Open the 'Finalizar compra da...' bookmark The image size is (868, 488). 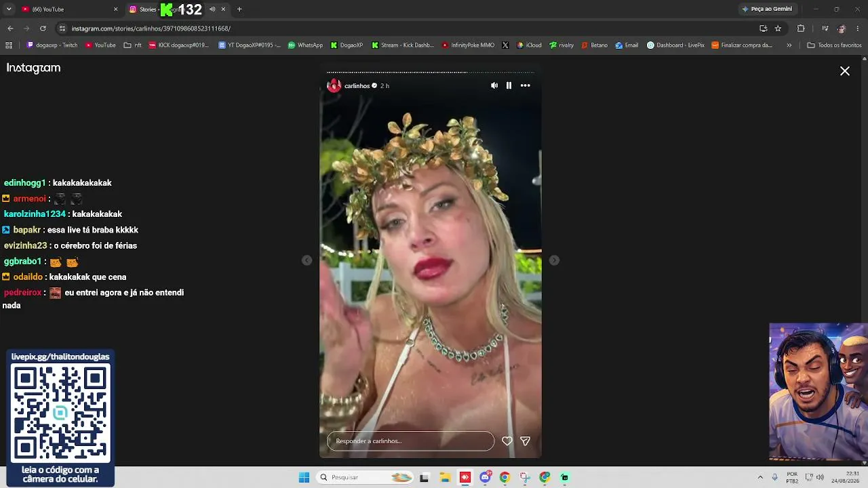click(742, 45)
